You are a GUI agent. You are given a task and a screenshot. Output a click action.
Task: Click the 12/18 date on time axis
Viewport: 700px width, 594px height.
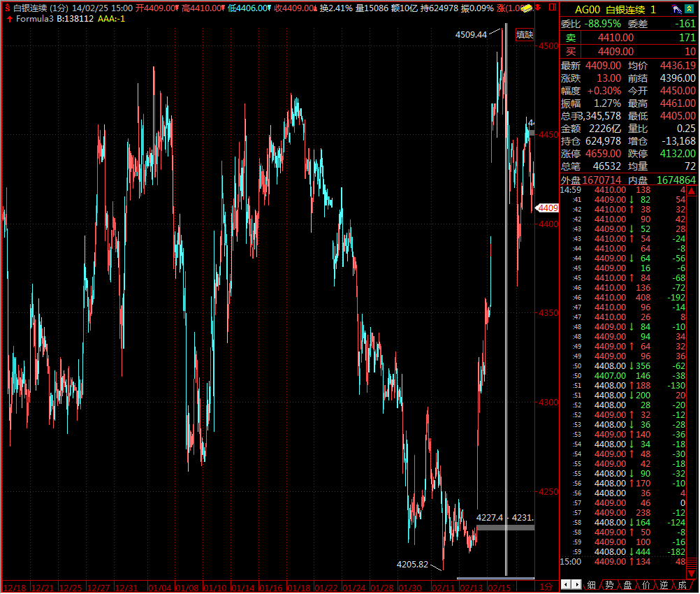(14, 588)
